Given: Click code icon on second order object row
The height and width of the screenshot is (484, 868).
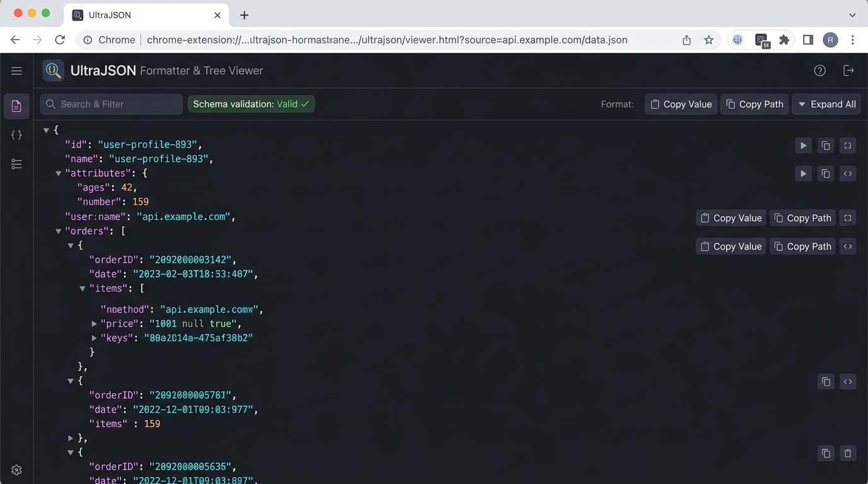Looking at the screenshot, I should pos(848,381).
